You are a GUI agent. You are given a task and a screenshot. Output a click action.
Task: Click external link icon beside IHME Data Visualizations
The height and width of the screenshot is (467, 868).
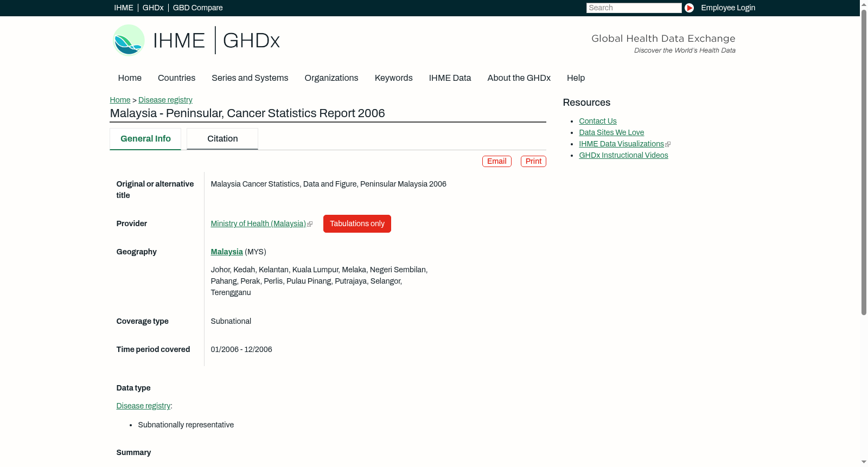tap(668, 144)
